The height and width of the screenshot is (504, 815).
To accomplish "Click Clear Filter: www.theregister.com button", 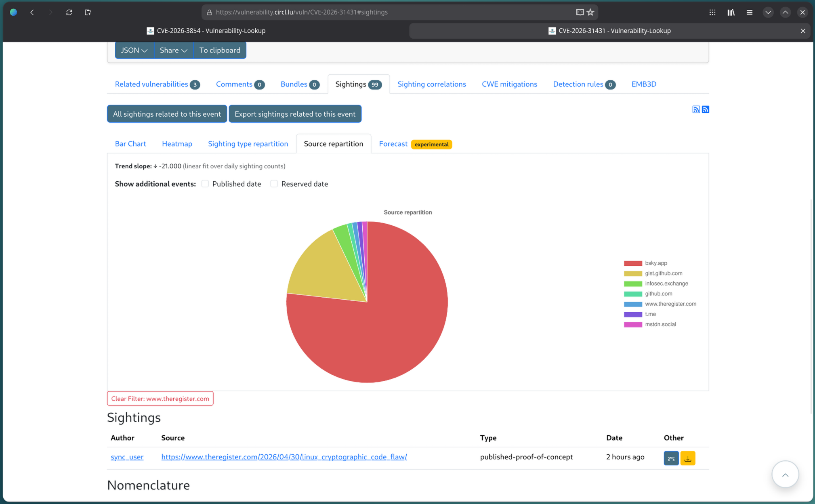I will [x=160, y=398].
